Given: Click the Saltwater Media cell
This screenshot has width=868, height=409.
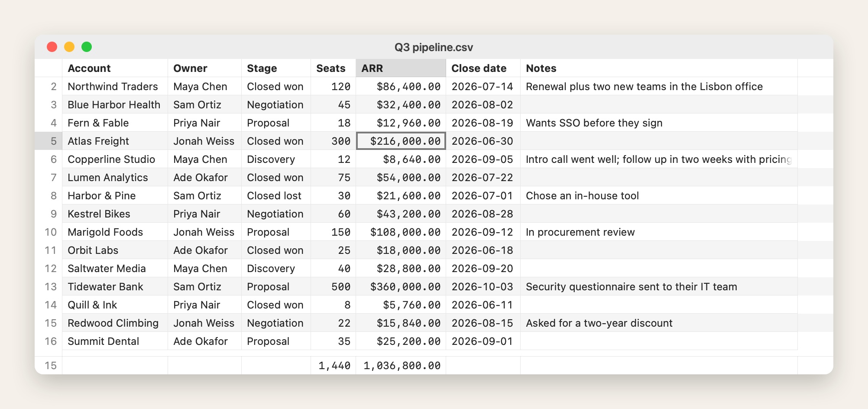Looking at the screenshot, I should (x=115, y=268).
